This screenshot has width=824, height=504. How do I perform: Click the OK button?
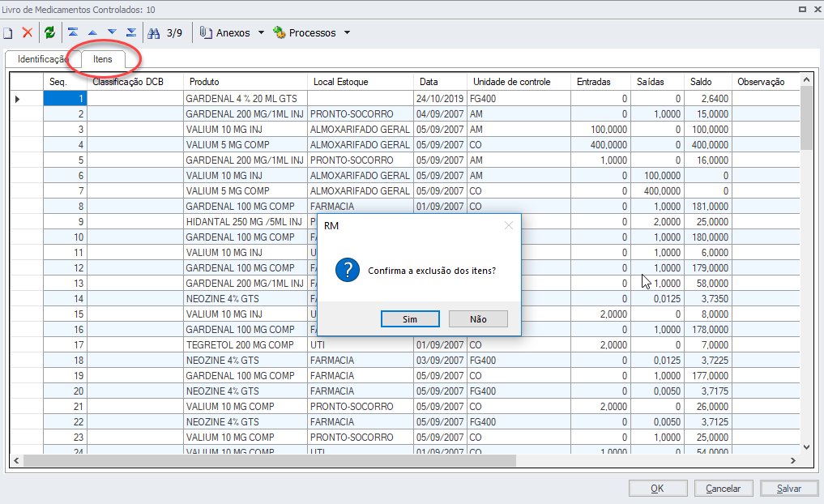[658, 489]
